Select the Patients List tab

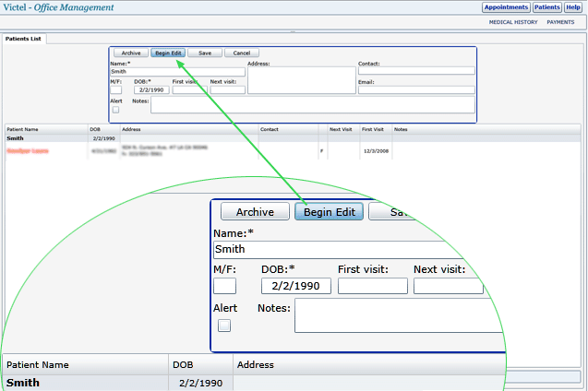23,39
